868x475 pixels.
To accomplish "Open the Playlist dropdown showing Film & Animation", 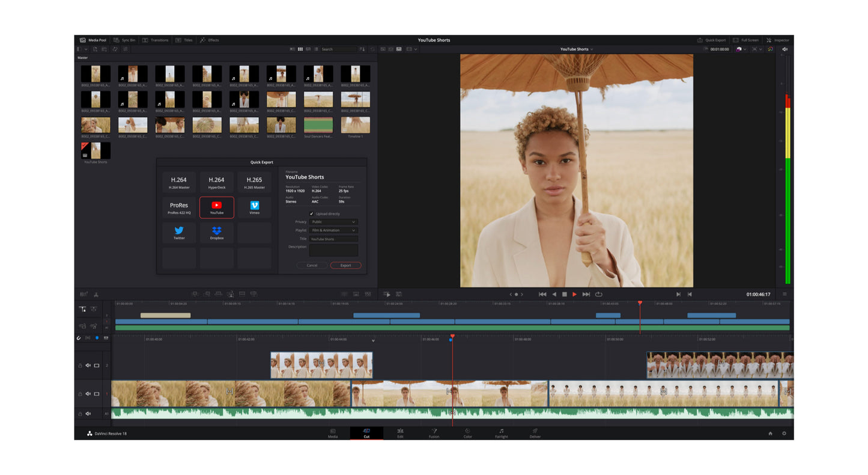I will (x=333, y=230).
